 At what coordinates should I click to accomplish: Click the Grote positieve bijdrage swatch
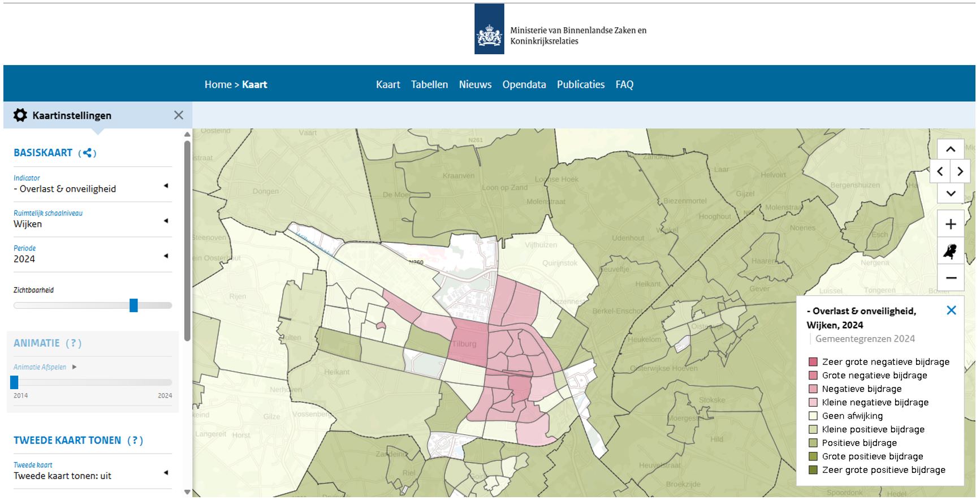813,456
